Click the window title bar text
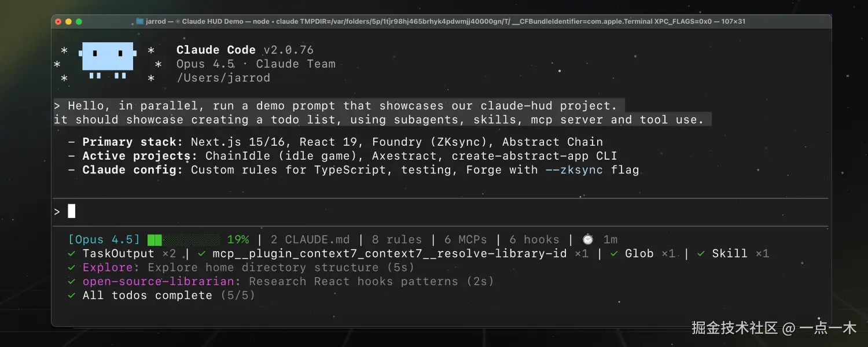The height and width of the screenshot is (347, 868). pyautogui.click(x=446, y=21)
